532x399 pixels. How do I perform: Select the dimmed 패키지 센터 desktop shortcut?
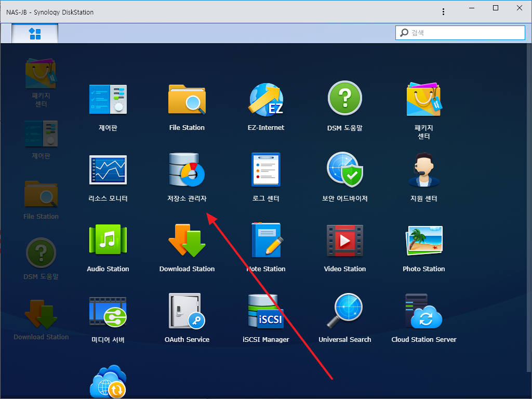[41, 83]
